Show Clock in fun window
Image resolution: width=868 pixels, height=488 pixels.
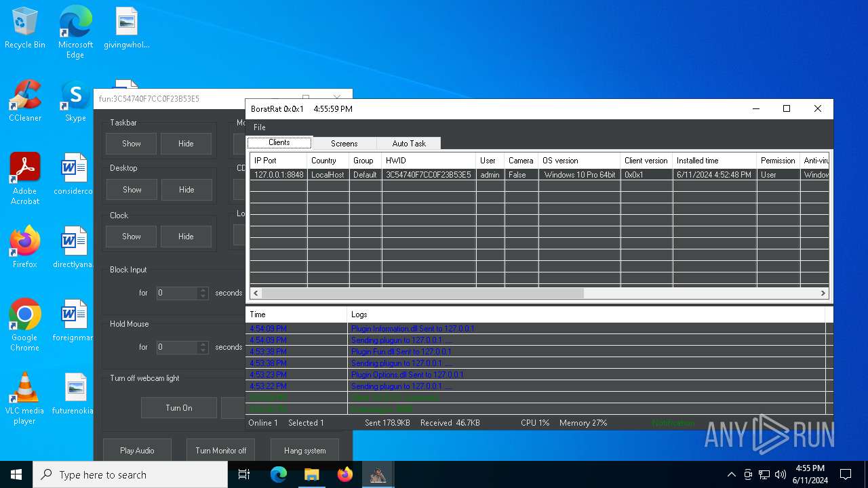coord(132,237)
